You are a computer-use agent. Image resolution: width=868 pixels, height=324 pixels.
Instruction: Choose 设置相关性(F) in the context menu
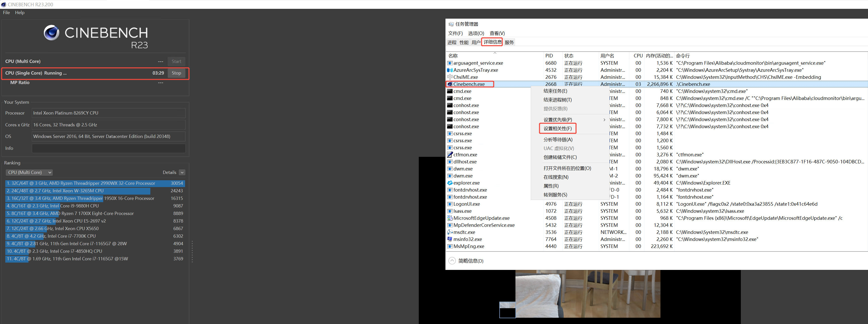(558, 128)
